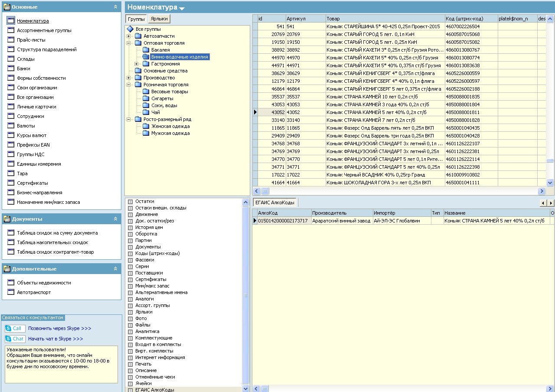Switch to the Группы tab
Screen dimensions: 555x392
point(136,19)
